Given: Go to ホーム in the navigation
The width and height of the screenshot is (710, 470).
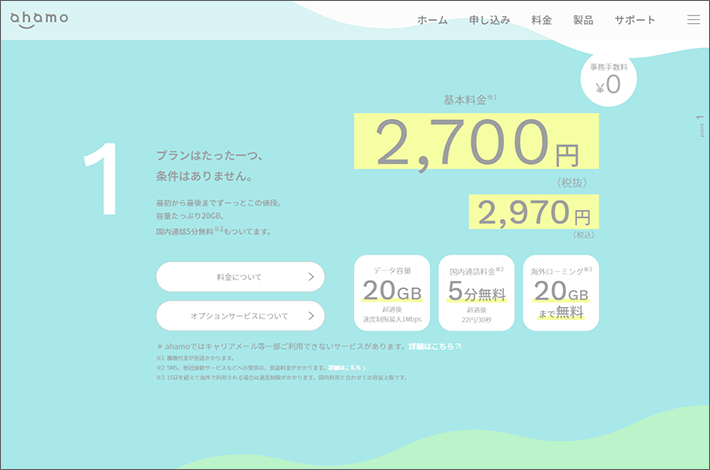Looking at the screenshot, I should pyautogui.click(x=432, y=20).
